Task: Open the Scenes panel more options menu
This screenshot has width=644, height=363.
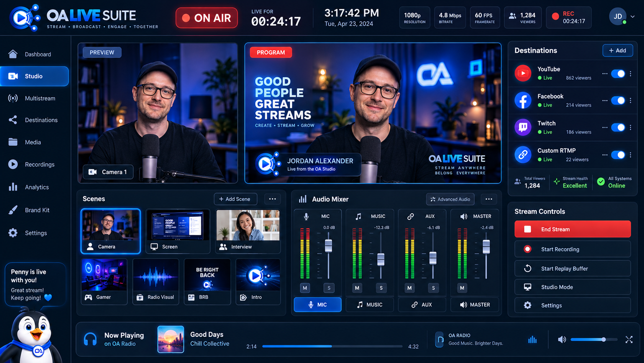Action: click(272, 199)
